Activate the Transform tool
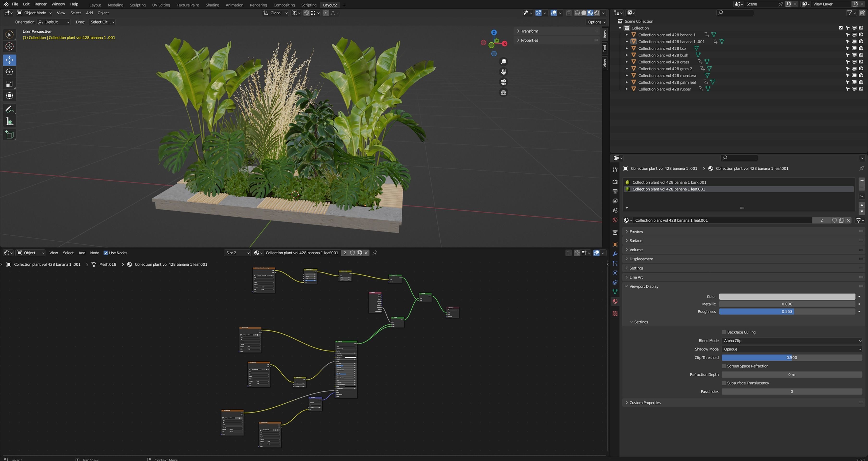Image resolution: width=868 pixels, height=461 pixels. click(x=9, y=96)
